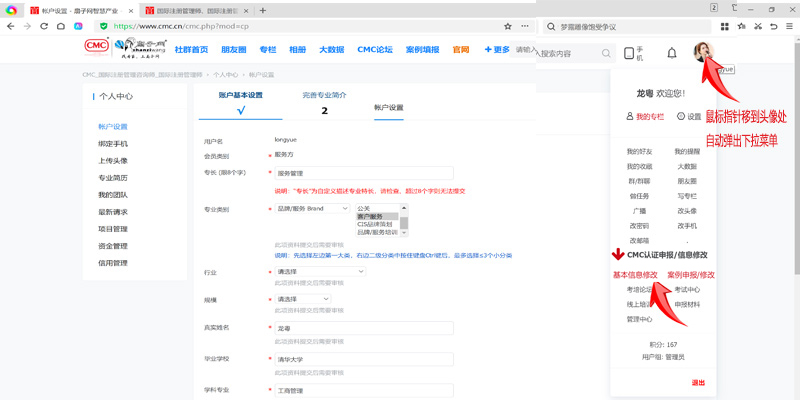The width and height of the screenshot is (800, 400).
Task: Bookmark page with the star icon
Action: [508, 26]
